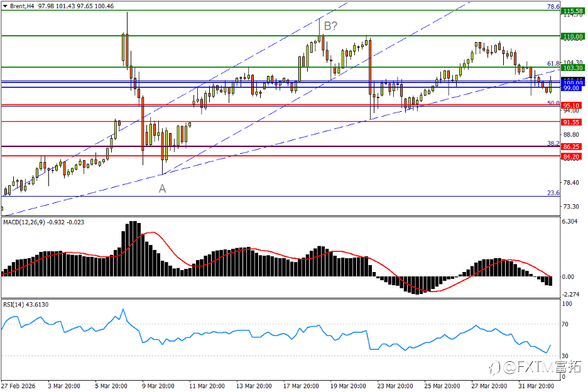This screenshot has width=588, height=392.
Task: Select the blue 99.00 price level label
Action: [x=572, y=88]
